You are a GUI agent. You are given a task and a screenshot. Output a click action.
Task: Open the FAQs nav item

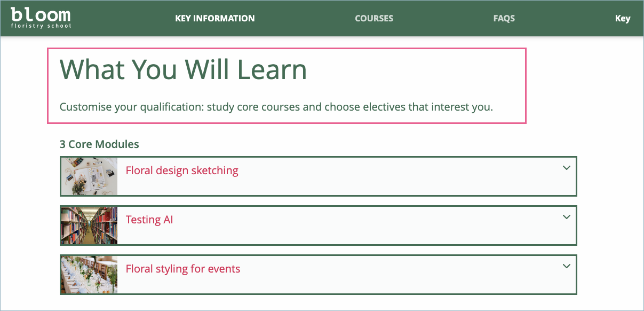pos(504,18)
